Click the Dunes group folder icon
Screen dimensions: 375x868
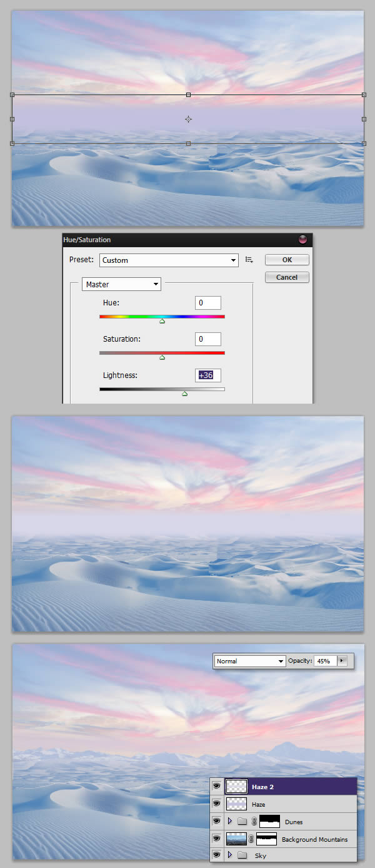pos(242,822)
